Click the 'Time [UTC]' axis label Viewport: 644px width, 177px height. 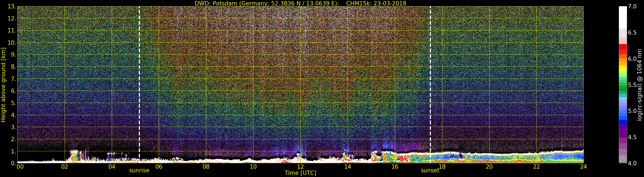coord(300,173)
